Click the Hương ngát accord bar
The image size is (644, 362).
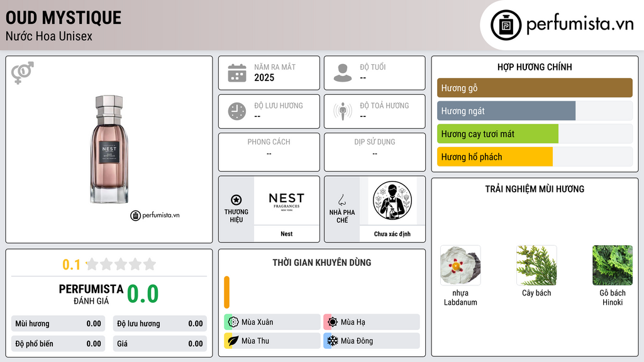tap(535, 111)
